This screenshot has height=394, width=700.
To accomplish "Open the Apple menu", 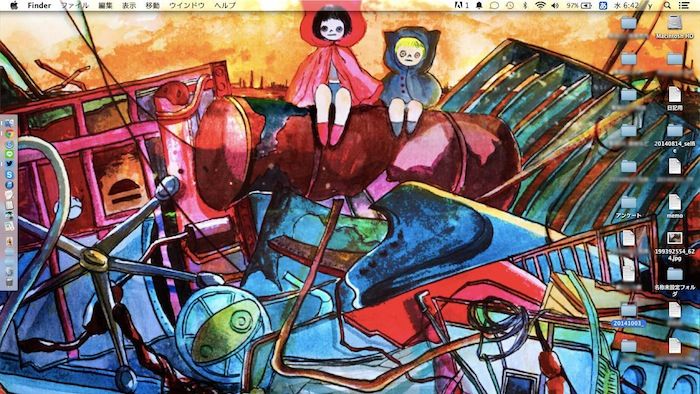I will click(x=13, y=5).
